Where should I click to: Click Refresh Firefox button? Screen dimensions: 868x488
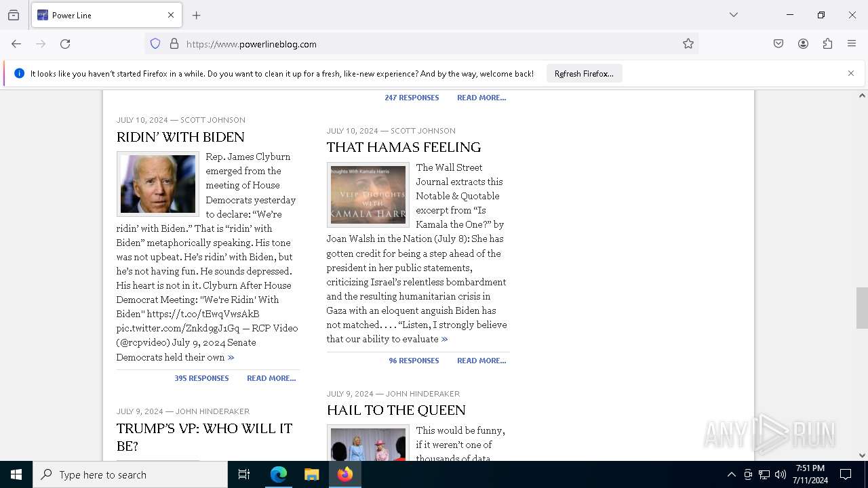click(x=584, y=74)
